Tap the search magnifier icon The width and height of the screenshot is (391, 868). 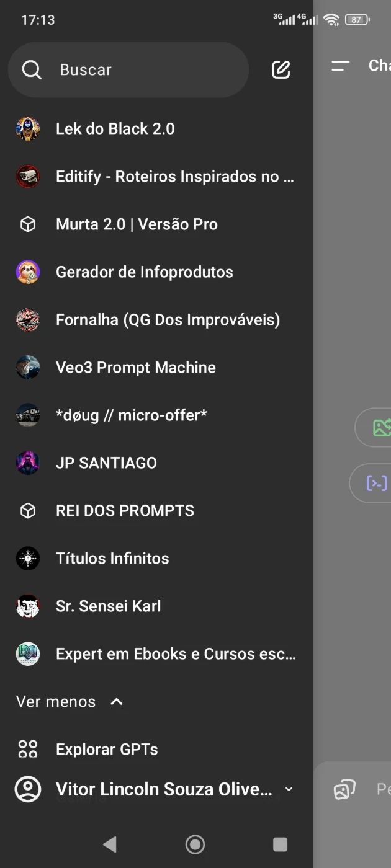(32, 70)
